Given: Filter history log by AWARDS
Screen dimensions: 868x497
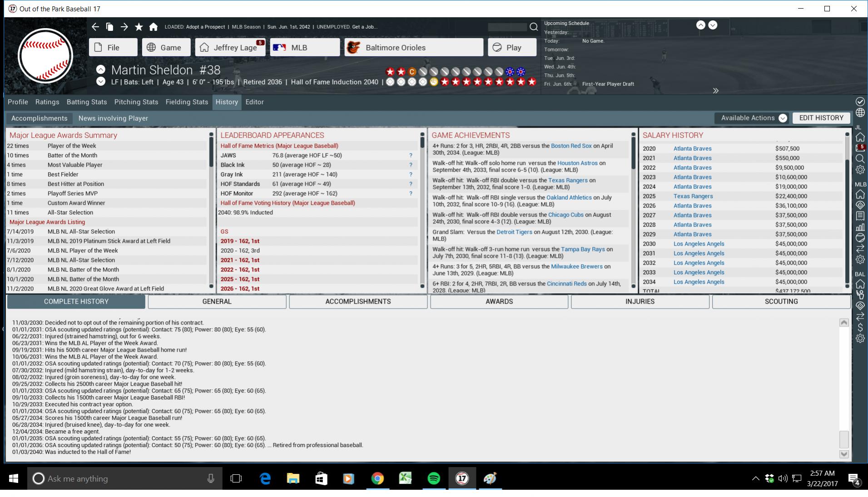Looking at the screenshot, I should pyautogui.click(x=499, y=301).
